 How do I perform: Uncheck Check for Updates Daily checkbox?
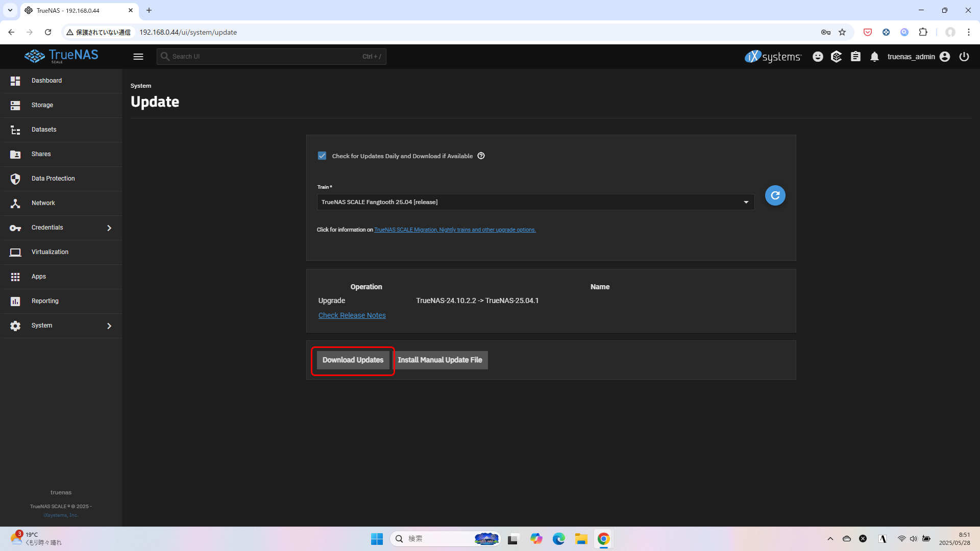click(322, 156)
